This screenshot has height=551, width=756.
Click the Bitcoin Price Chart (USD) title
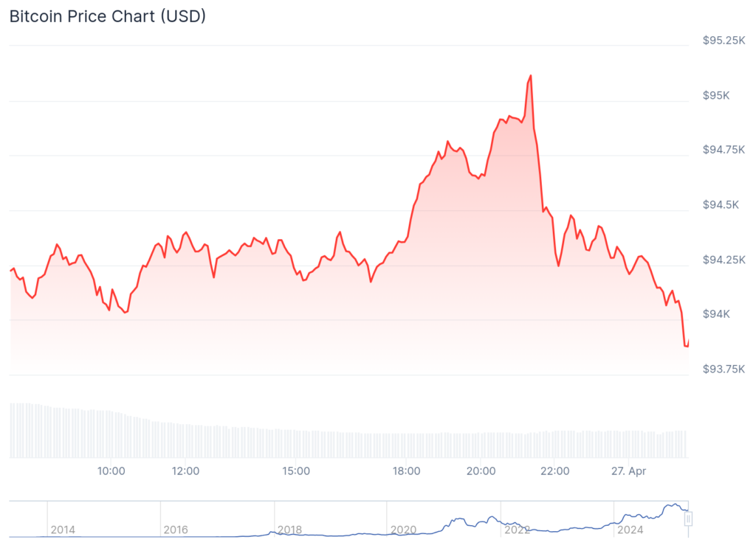pos(107,16)
